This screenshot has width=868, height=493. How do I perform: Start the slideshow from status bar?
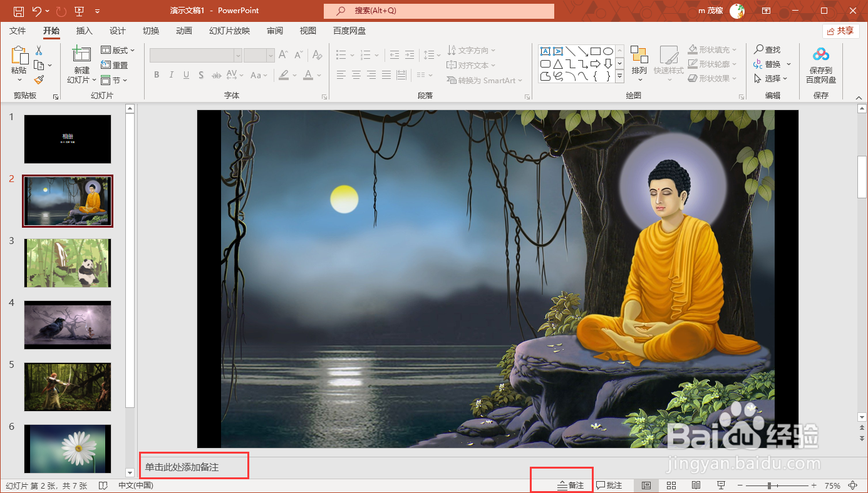(x=721, y=485)
